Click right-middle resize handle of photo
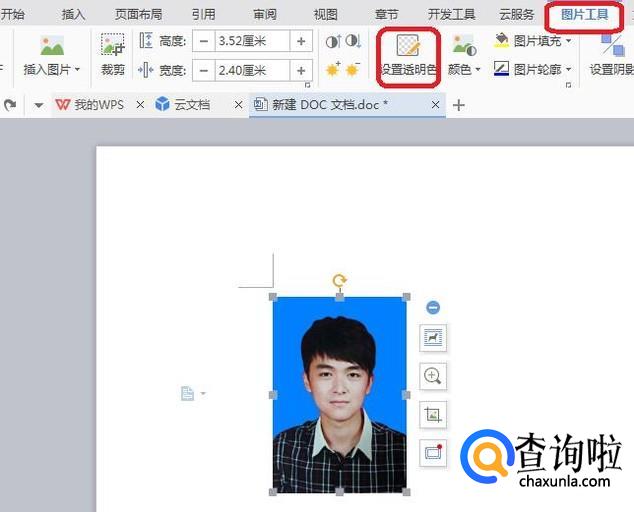Viewport: 634px width, 512px height. (x=406, y=395)
